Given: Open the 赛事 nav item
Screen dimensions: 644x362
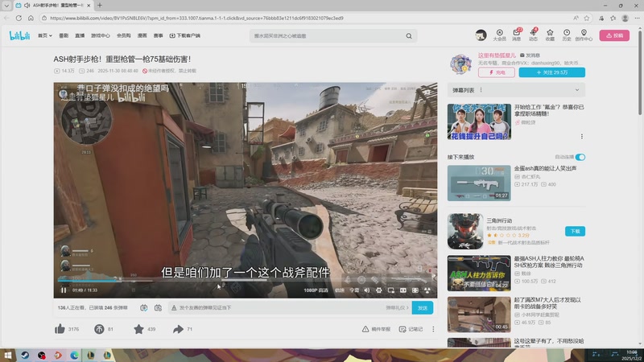Looking at the screenshot, I should tap(158, 35).
